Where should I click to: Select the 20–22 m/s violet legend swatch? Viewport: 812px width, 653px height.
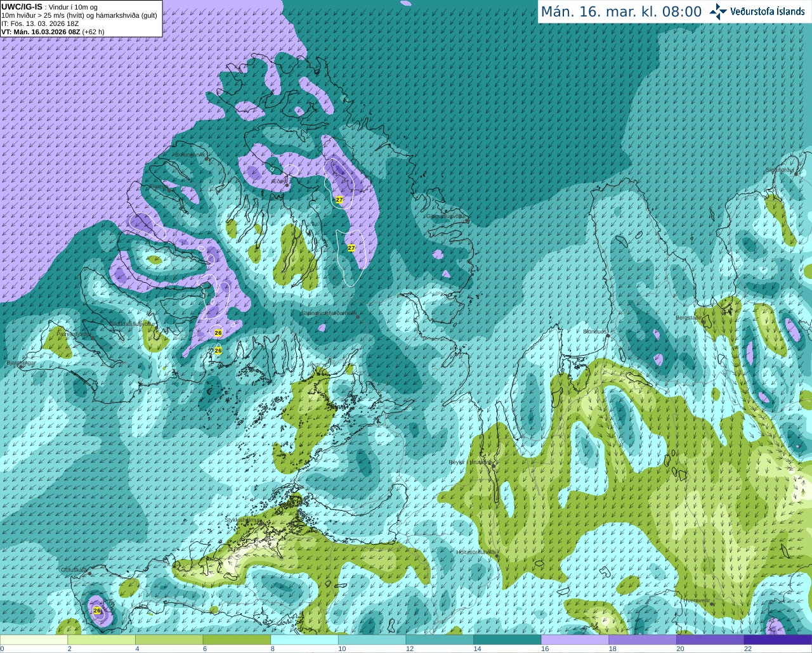pos(710,640)
